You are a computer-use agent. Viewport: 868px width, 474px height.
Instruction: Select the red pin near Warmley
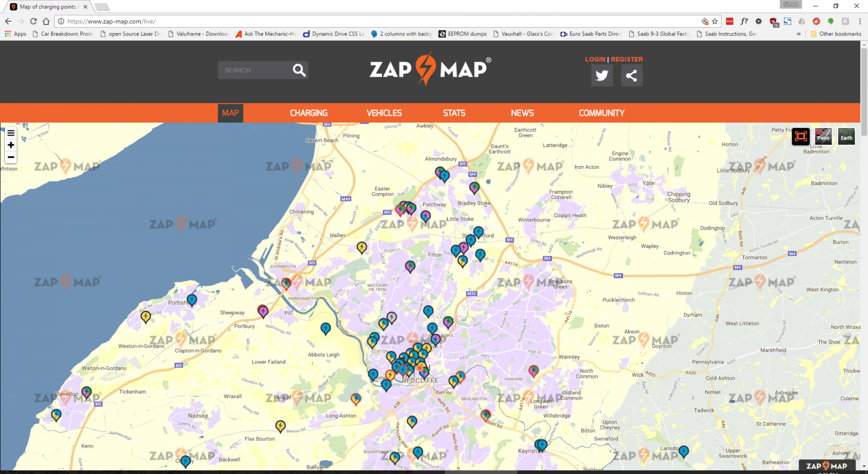534,371
